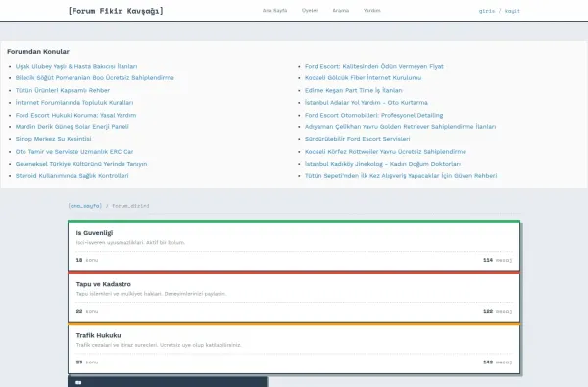Image resolution: width=588 pixels, height=387 pixels.
Task: Open topic Geleneksel Türkiye Kültürünü Yerinde Tanıyın
Action: click(81, 164)
